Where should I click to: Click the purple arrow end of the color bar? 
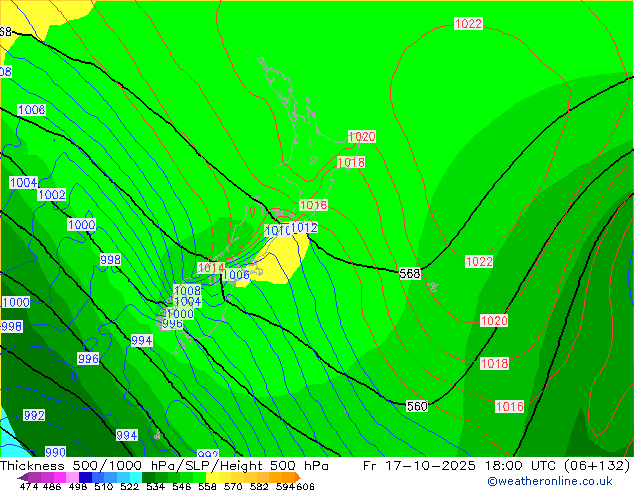(x=23, y=477)
